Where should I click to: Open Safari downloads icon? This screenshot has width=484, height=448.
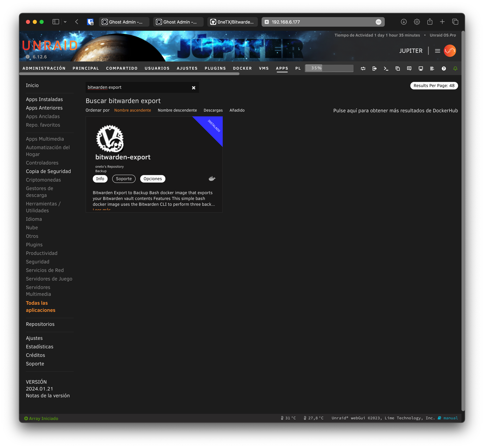(404, 22)
